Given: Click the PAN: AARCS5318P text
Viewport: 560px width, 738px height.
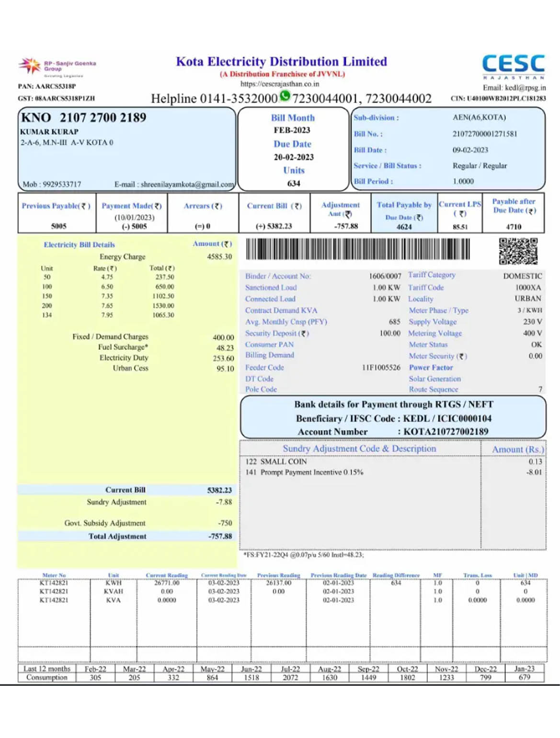Looking at the screenshot, I should point(47,86).
